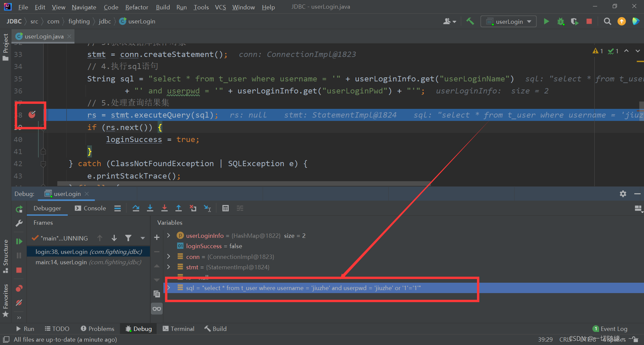Select next frame down arrow
This screenshot has width=644, height=345.
114,238
